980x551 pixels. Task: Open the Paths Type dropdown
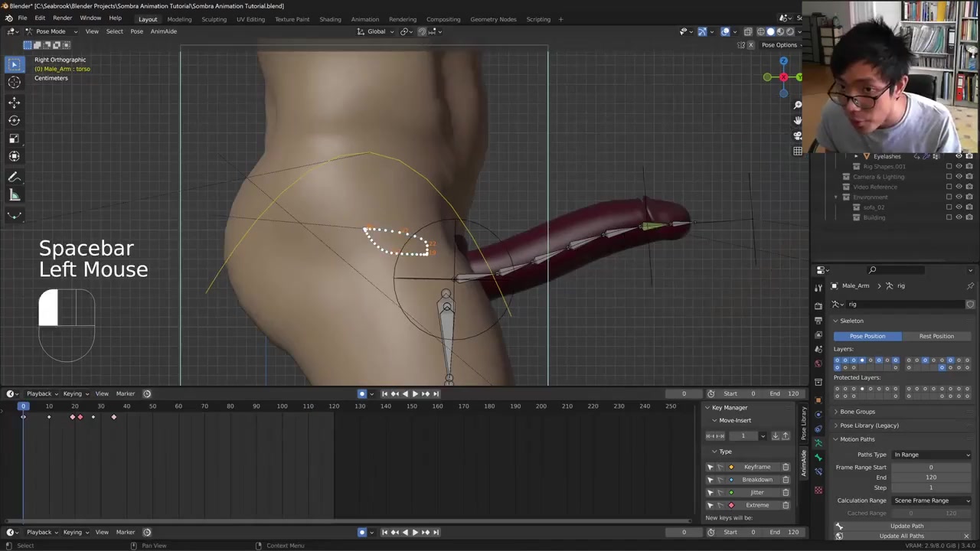tap(932, 455)
